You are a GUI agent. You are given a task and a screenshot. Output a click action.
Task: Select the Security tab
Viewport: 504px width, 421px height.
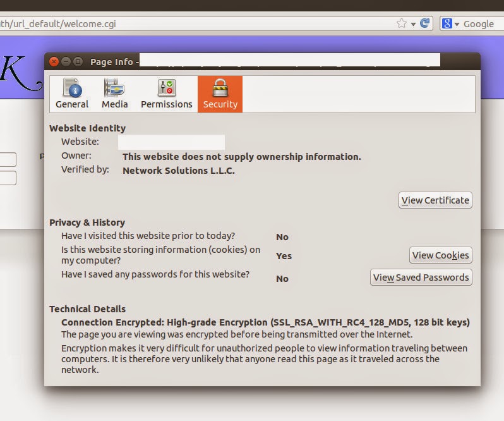tap(220, 94)
